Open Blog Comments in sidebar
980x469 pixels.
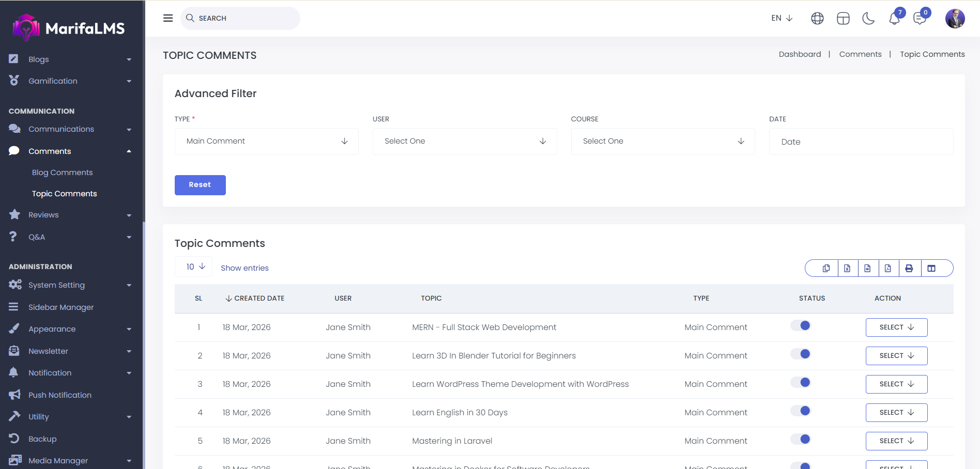62,173
